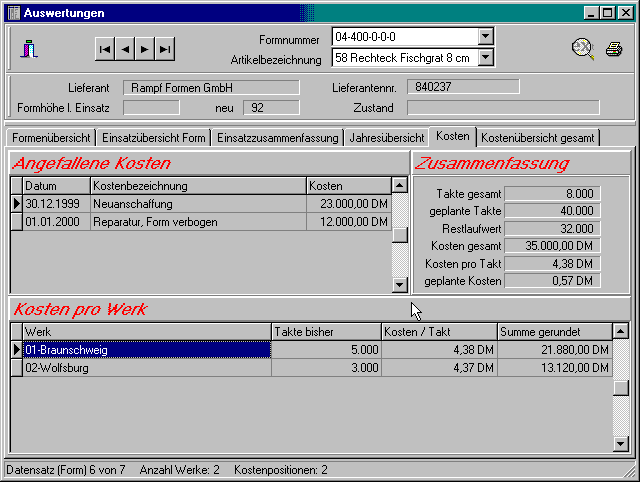Click the Kostenbezeichnung column header
This screenshot has height=482, width=640.
(198, 186)
